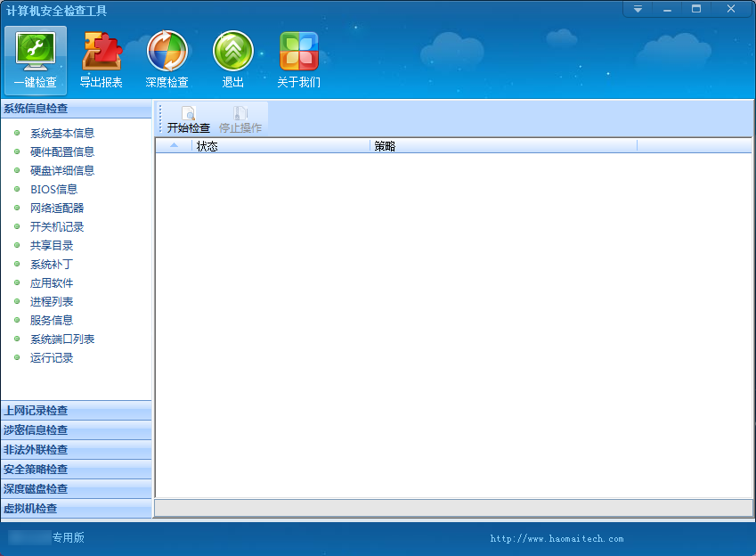This screenshot has height=556, width=756.
Task: Select 开关机记录 in the sidebar
Action: 57,227
